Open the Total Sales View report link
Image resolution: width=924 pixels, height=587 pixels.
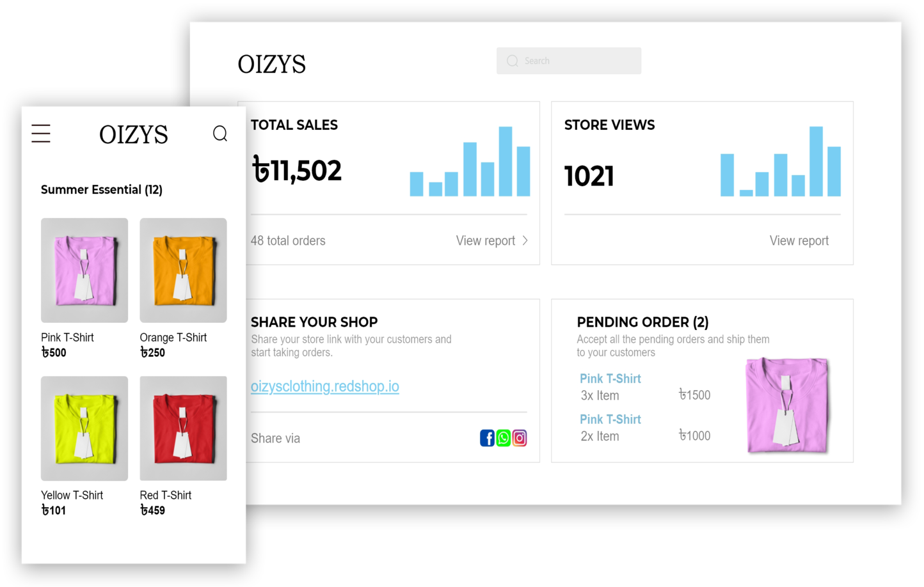(485, 240)
